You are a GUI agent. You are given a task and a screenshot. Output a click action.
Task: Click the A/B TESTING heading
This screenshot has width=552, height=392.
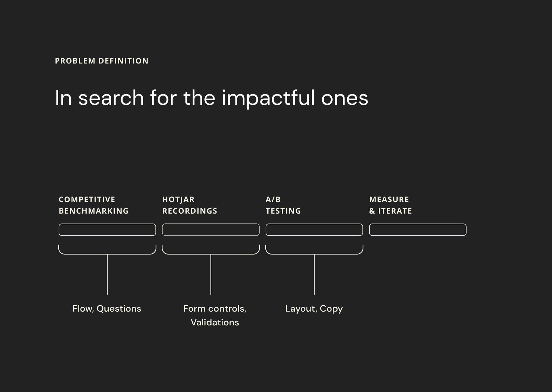[x=283, y=205]
